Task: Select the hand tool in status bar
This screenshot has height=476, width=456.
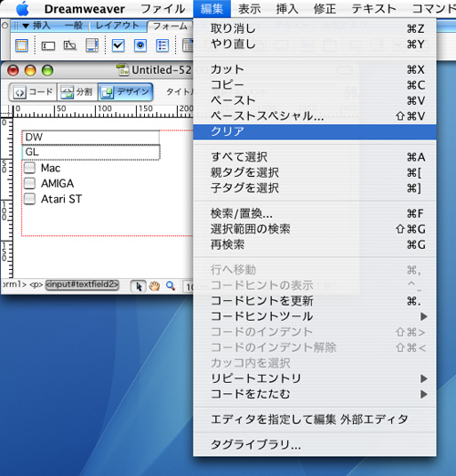Action: tap(154, 286)
